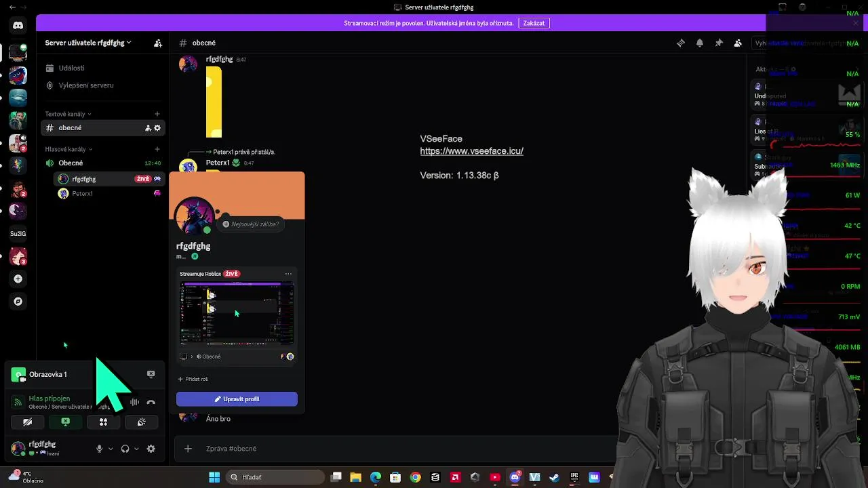The height and width of the screenshot is (488, 868).
Task: Toggle the member list icon
Action: [x=738, y=43]
